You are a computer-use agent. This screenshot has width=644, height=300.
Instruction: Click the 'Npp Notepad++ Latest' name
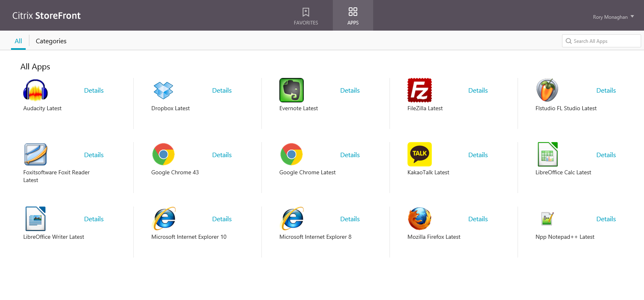[565, 237]
